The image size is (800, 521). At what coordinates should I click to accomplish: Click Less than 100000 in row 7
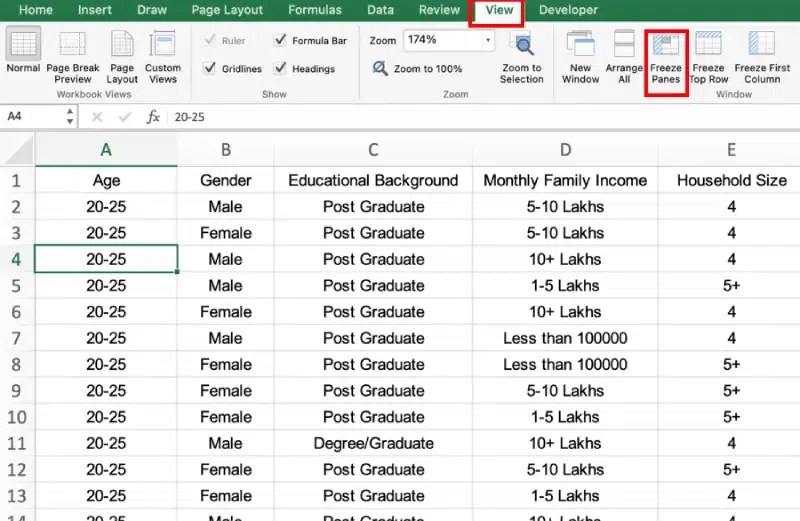click(x=565, y=338)
